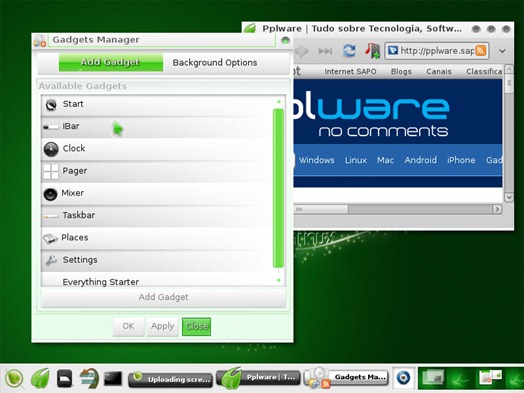Click the Settings wrench icon

point(51,261)
